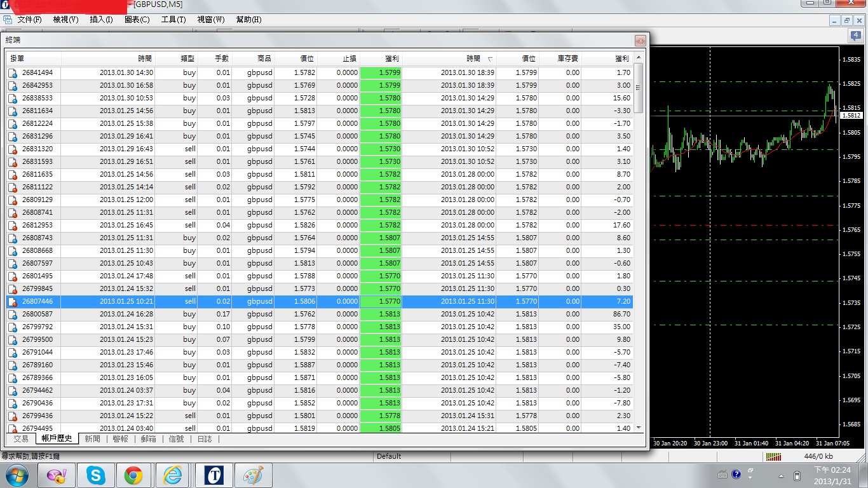Show hidden system tray icons arrow
The height and width of the screenshot is (488, 868).
[781, 475]
